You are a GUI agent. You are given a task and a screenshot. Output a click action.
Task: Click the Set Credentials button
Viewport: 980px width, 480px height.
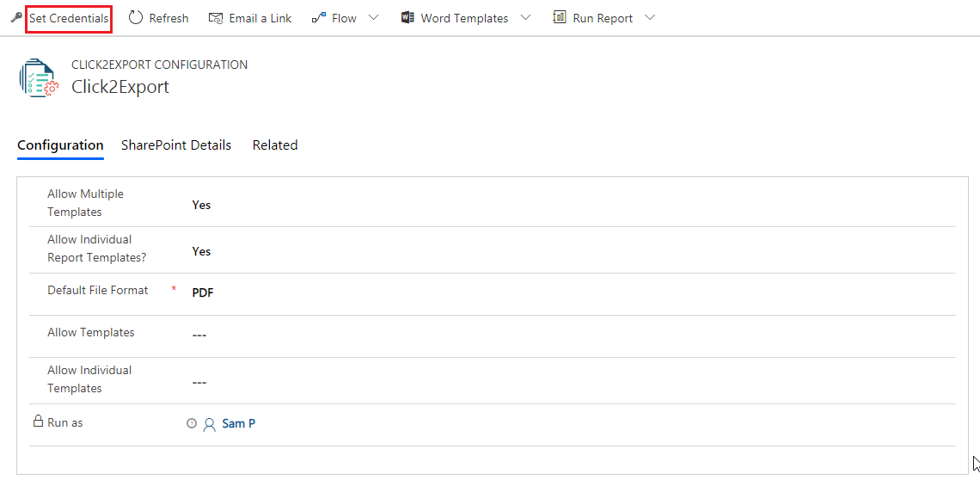[69, 19]
